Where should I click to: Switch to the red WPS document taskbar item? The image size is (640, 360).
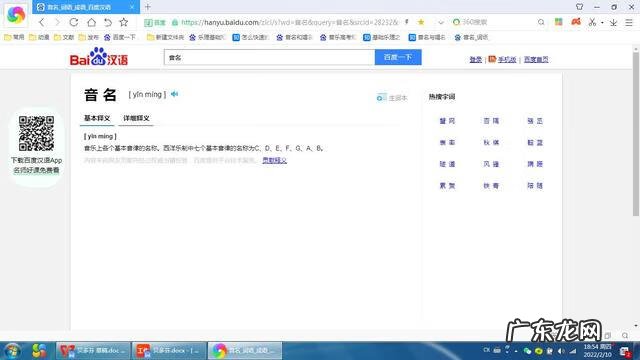tap(93, 351)
